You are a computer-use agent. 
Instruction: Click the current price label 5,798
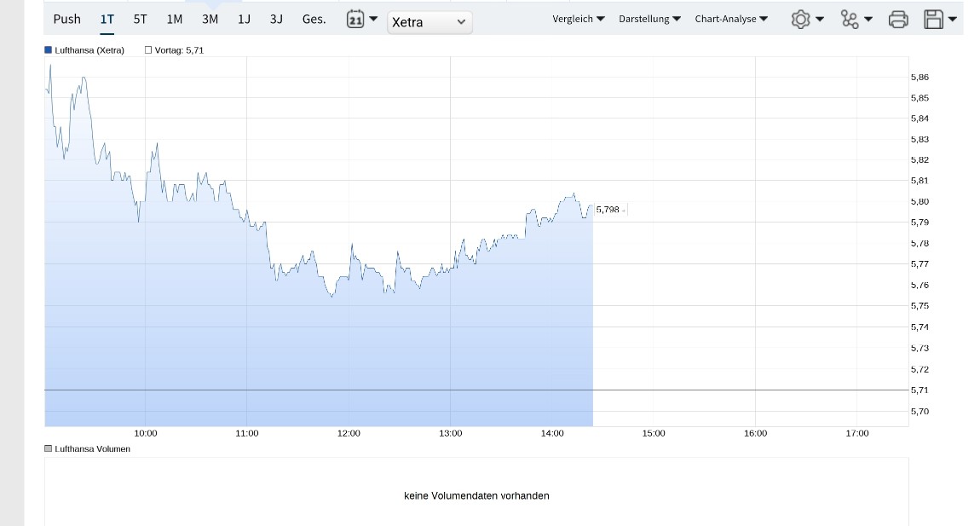pyautogui.click(x=608, y=210)
